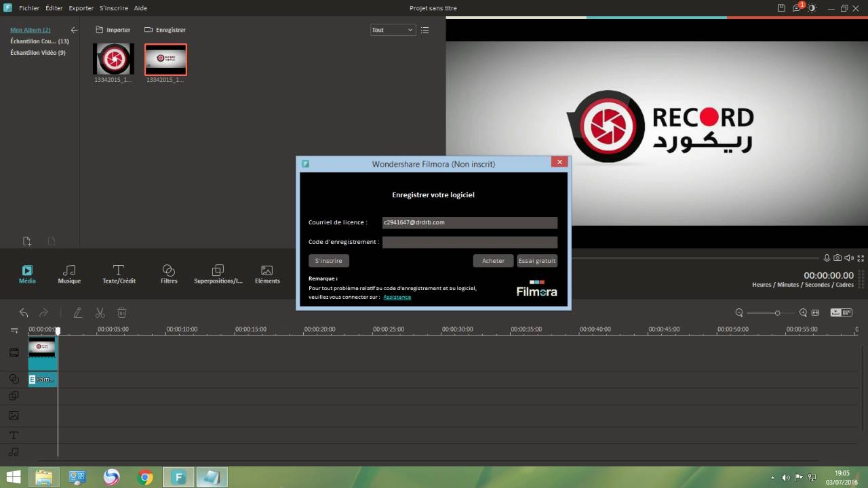Image resolution: width=868 pixels, height=488 pixels.
Task: Click the microphone voiceover icon
Action: [x=827, y=258]
